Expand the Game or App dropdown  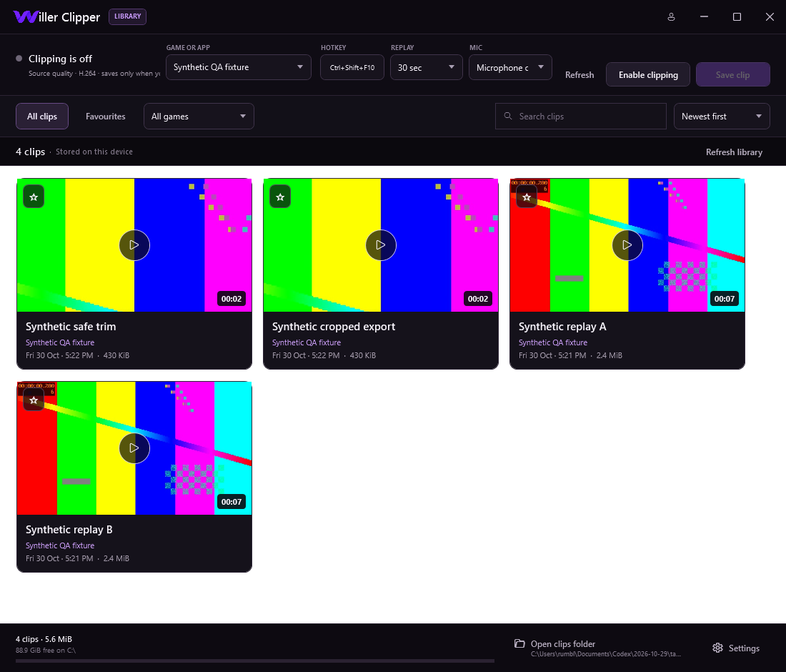239,67
